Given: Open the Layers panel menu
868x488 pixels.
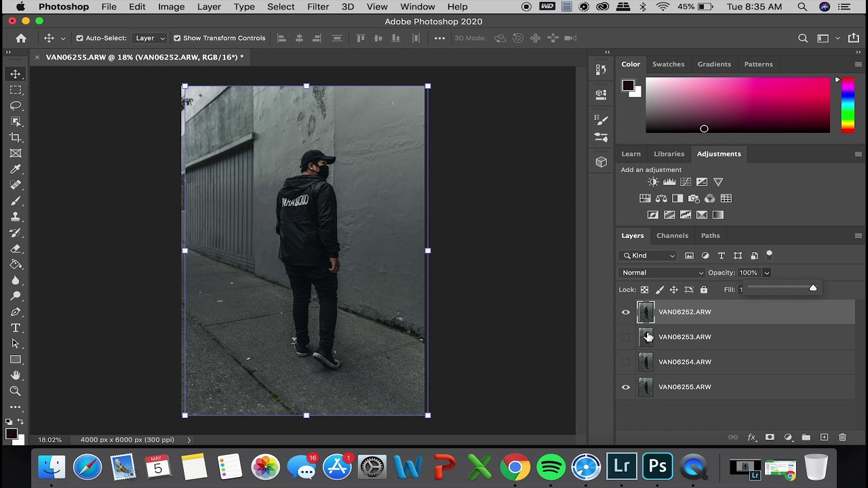Looking at the screenshot, I should (858, 236).
